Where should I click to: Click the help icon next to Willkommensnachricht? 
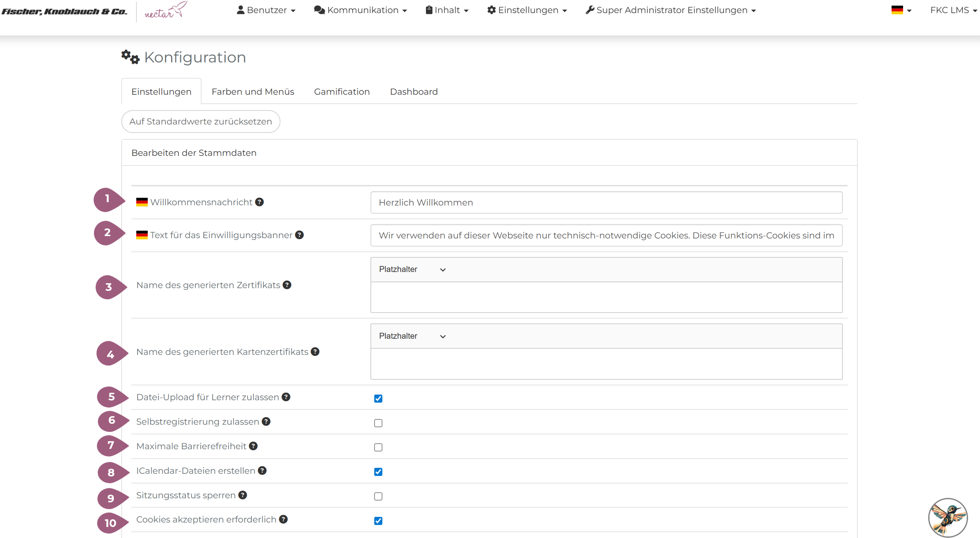[259, 202]
